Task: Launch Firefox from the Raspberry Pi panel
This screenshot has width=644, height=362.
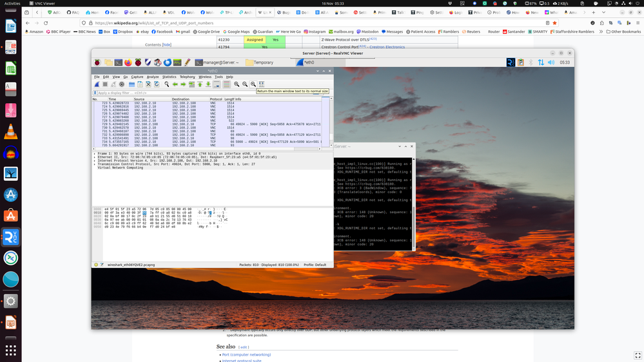Action: (x=128, y=62)
